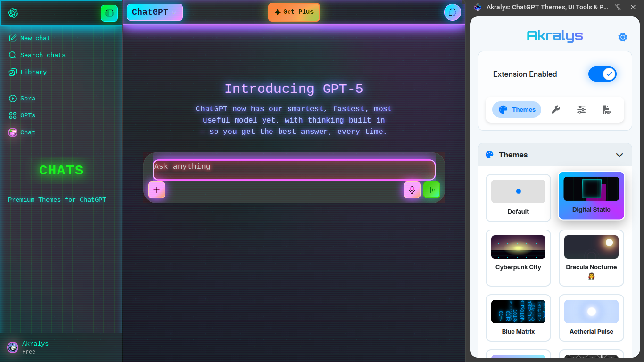Open Library in the sidebar
Screen dimensions: 644x362
(x=61, y=72)
